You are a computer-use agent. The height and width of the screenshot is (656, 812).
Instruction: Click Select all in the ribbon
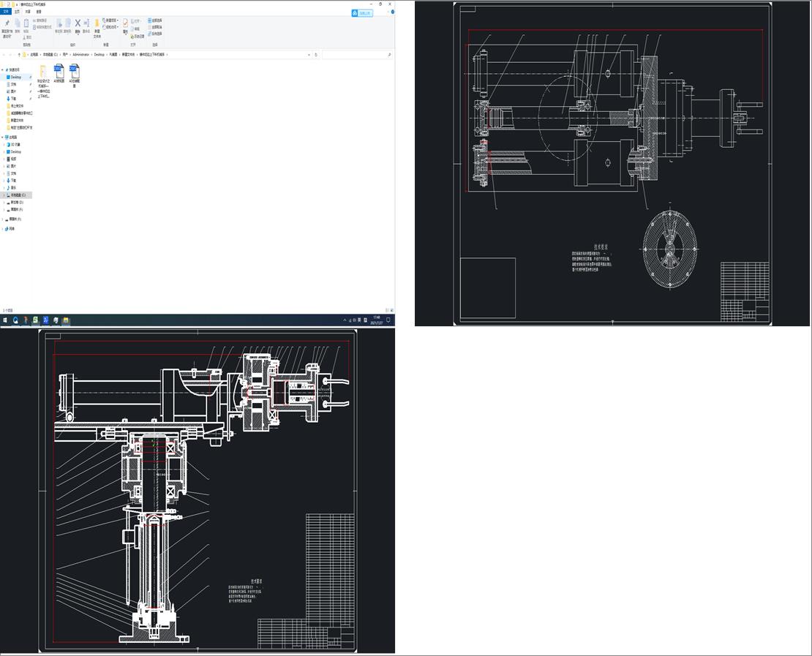click(155, 20)
